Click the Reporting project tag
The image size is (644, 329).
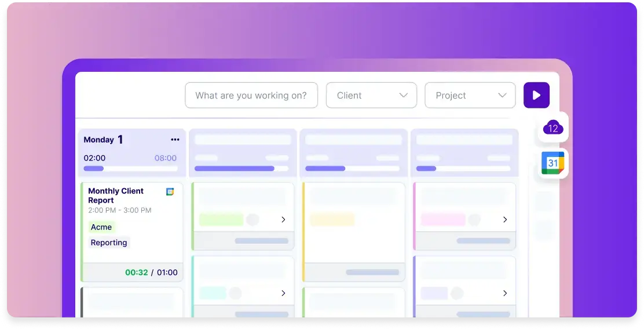point(109,243)
